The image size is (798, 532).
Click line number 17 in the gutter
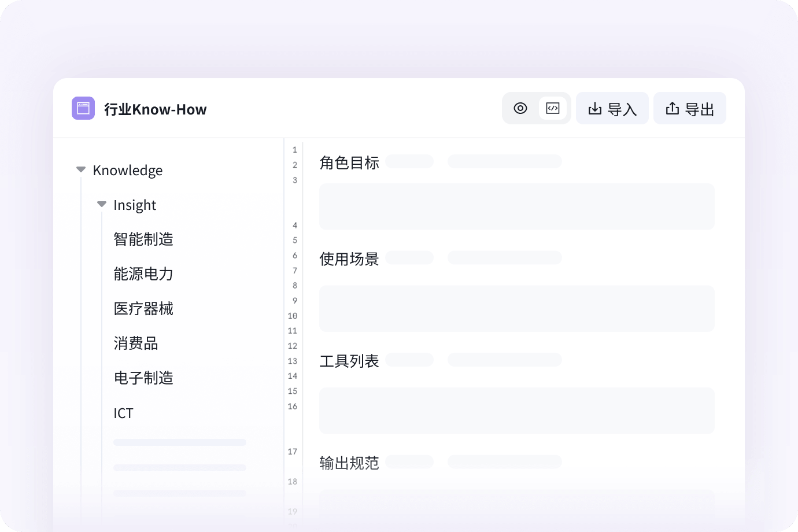(293, 452)
